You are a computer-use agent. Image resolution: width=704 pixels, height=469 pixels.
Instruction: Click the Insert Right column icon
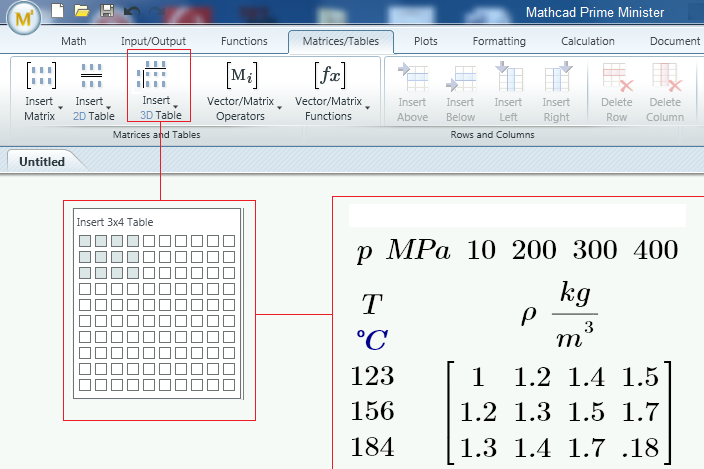[x=558, y=76]
